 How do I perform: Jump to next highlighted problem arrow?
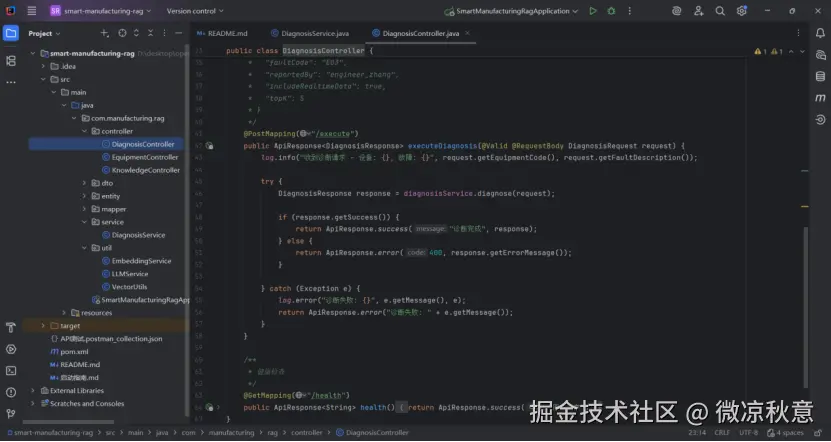(802, 51)
